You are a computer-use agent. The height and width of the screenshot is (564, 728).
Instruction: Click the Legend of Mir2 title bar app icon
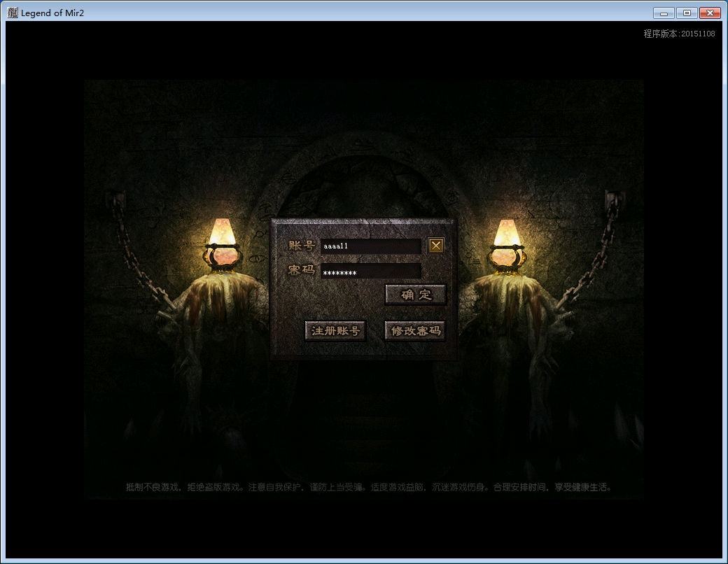[13, 13]
